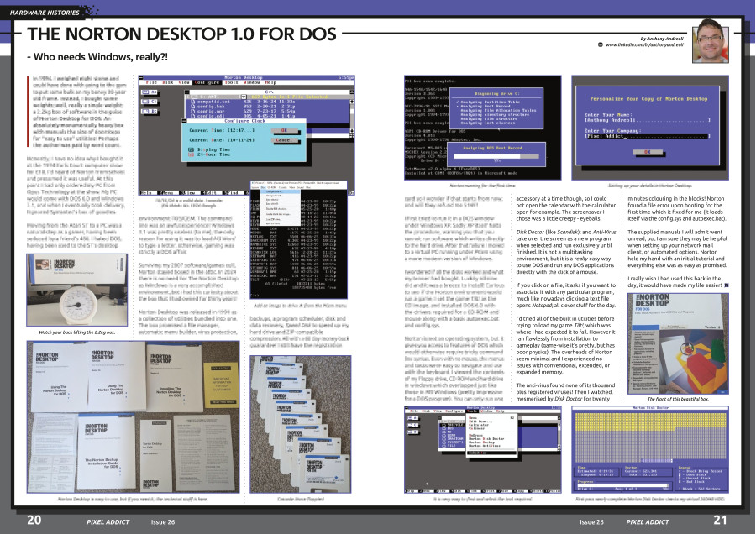This screenshot has width=756, height=534.
Task: Click 4Edit key label in top screenshot
Action: (x=211, y=193)
